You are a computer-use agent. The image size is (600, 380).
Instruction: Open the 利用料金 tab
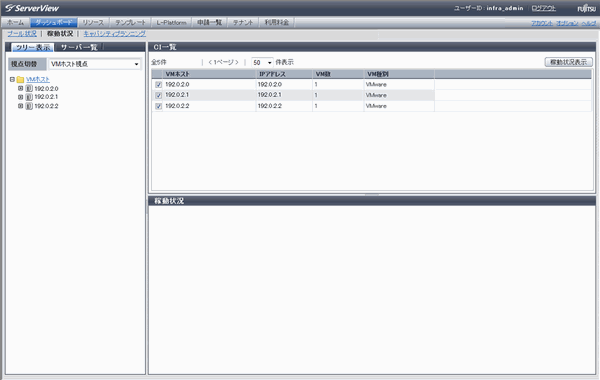tap(277, 23)
